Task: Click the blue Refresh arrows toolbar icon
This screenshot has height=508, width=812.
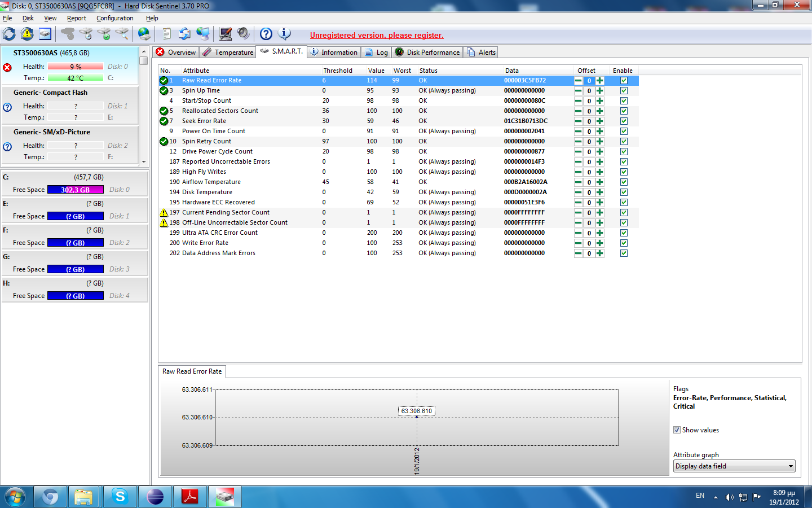Action: (x=9, y=34)
